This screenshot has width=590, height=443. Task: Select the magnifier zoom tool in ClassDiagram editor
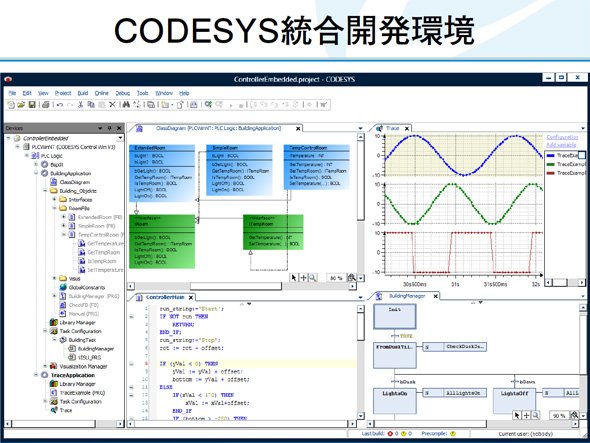click(312, 278)
